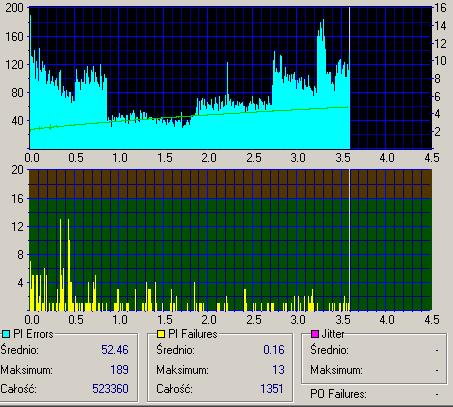This screenshot has height=407, width=453.
Task: Click the PI Errors maximum value 189
Action: [119, 369]
